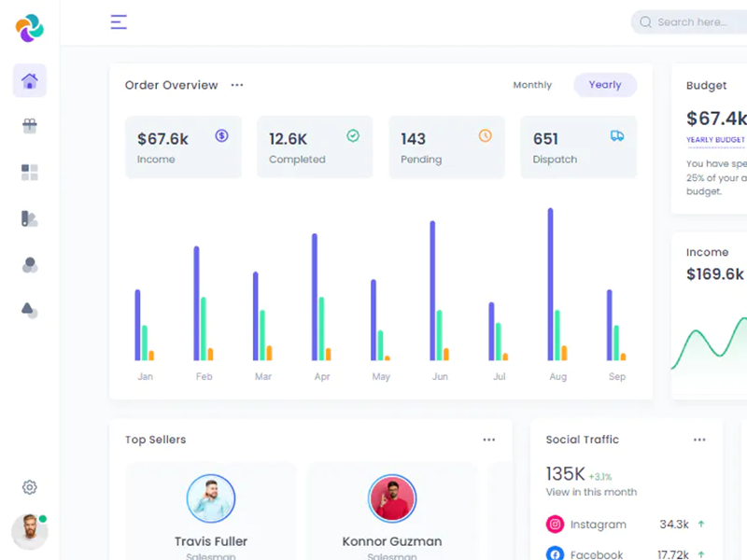Click the search magnifier icon
This screenshot has width=747, height=560.
pyautogui.click(x=645, y=21)
